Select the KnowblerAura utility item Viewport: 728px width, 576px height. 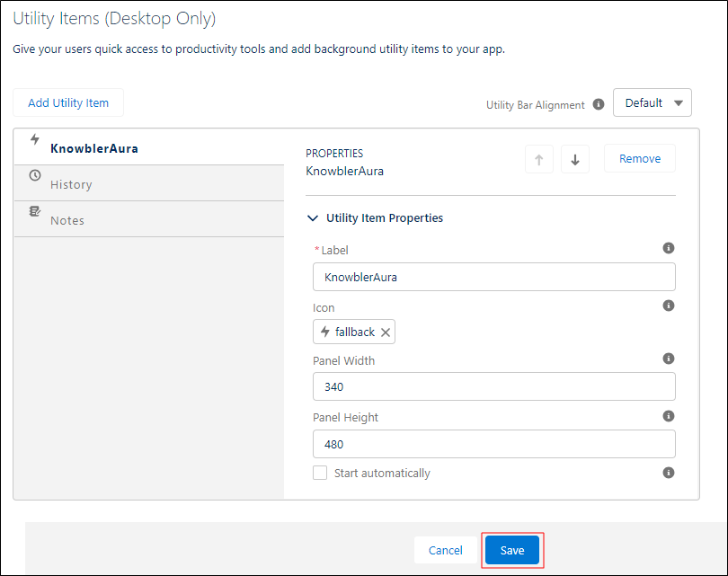[149, 146]
